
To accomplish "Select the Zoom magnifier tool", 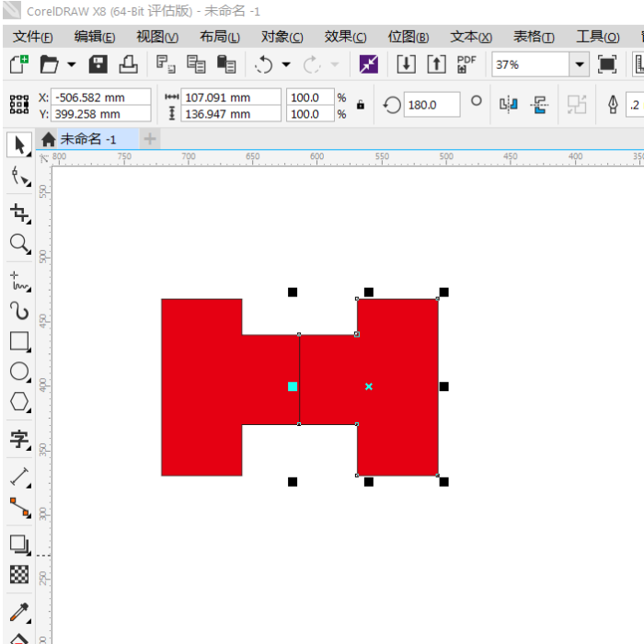I will click(x=20, y=244).
